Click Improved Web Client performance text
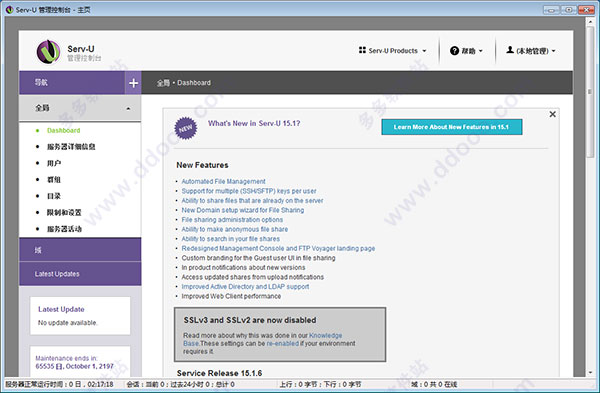This screenshot has height=393, width=600. pos(231,296)
